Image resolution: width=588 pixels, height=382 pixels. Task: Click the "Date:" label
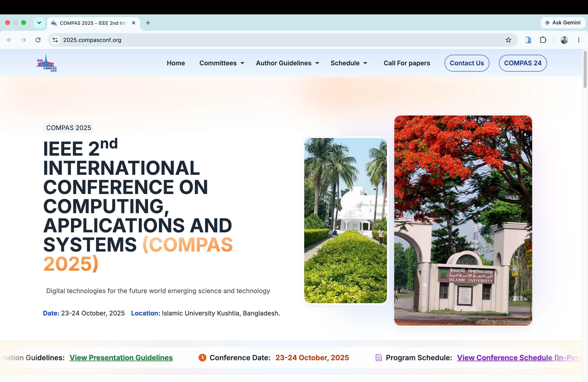(51, 313)
